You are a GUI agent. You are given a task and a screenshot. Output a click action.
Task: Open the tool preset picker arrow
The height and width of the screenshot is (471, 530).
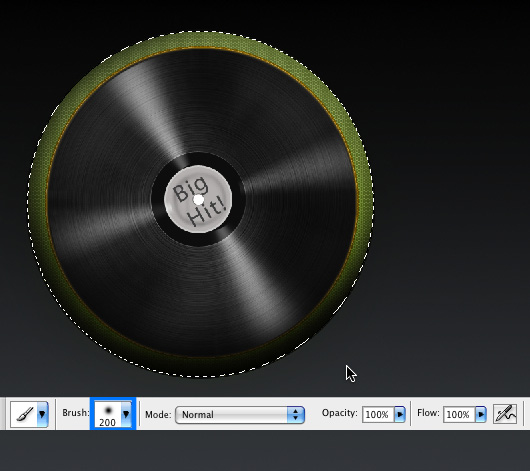pyautogui.click(x=42, y=414)
